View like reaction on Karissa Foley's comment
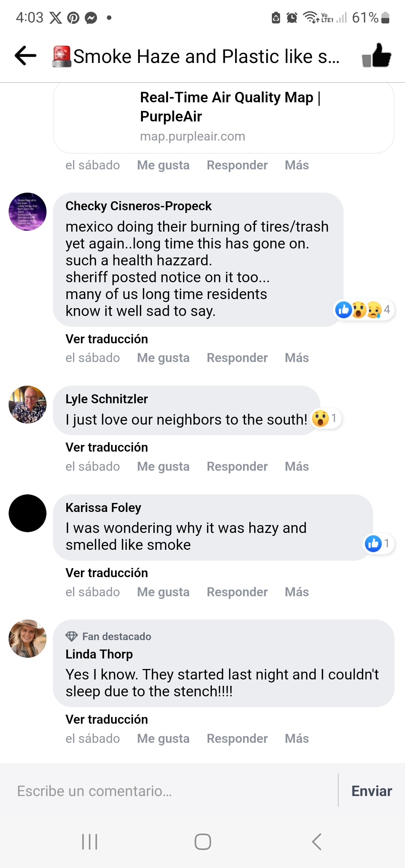405x868 pixels. click(x=378, y=543)
